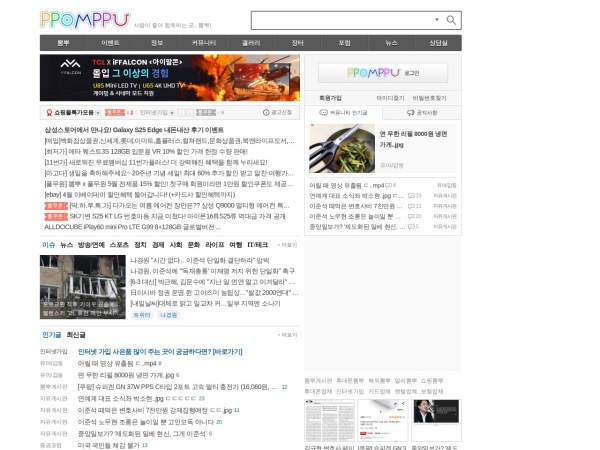Open the 이벤트 menu in navigation bar
The image size is (600, 450).
(110, 43)
